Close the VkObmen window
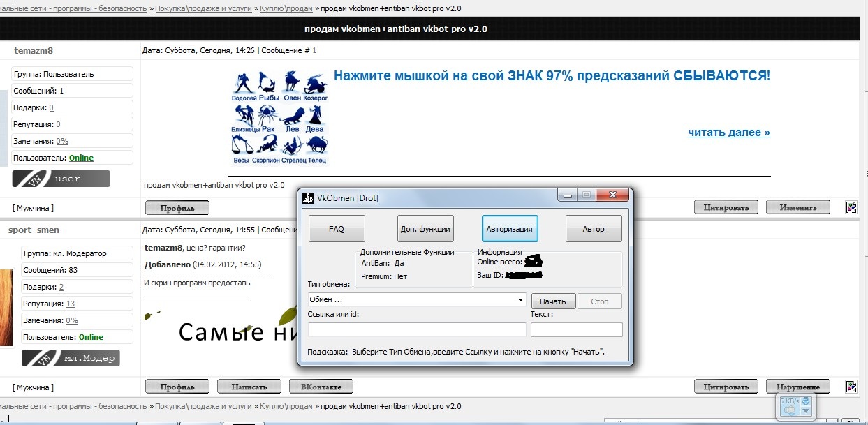The height and width of the screenshot is (425, 868). point(612,195)
